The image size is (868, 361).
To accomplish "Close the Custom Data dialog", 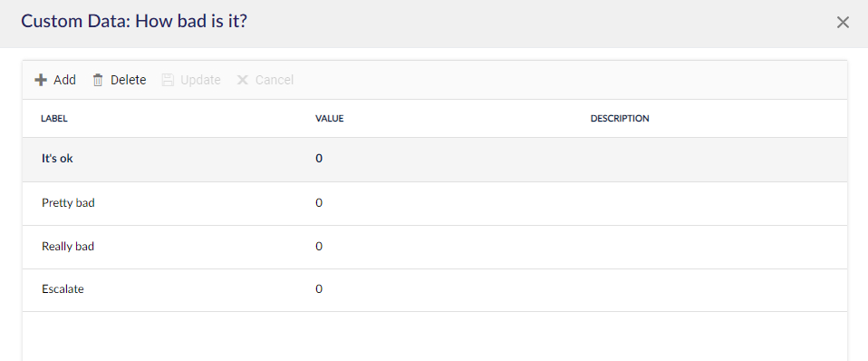I will coord(843,22).
